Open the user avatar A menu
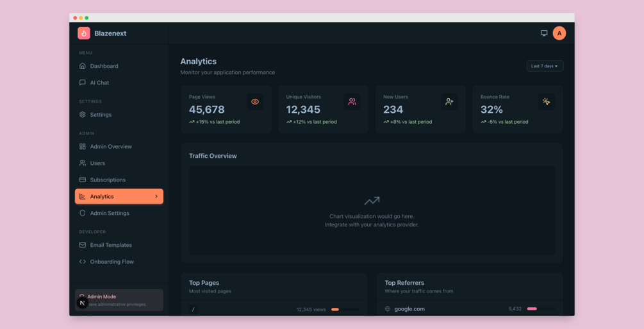 [559, 33]
